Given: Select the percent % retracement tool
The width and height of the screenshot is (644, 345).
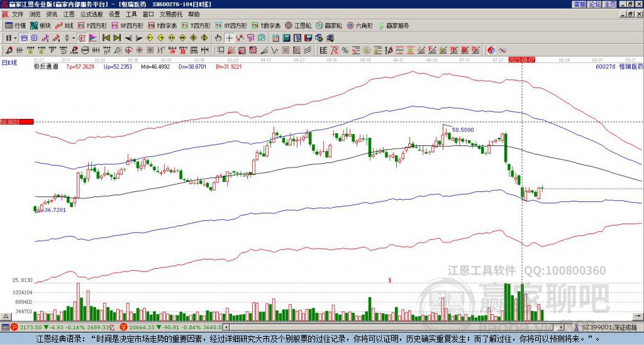Looking at the screenshot, I should point(345,50).
